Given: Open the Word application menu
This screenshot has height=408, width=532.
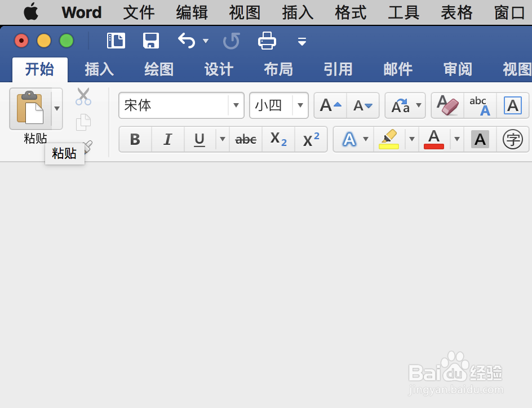Looking at the screenshot, I should (x=81, y=12).
